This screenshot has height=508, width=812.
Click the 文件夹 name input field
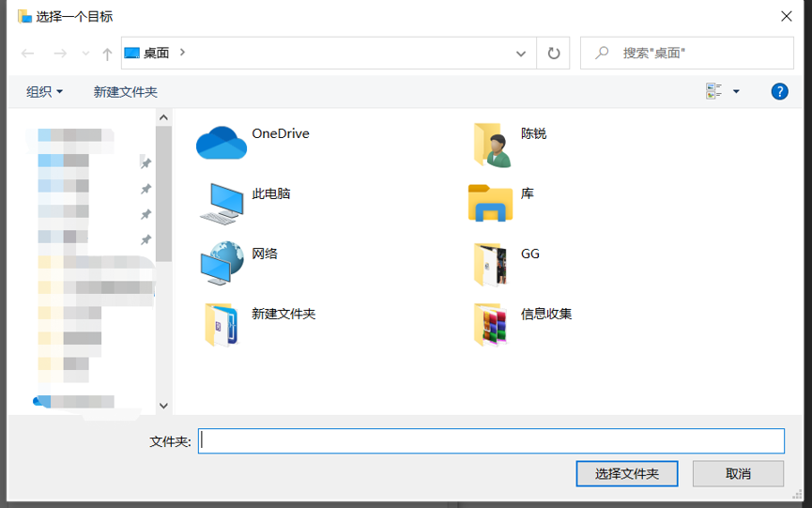click(x=491, y=440)
